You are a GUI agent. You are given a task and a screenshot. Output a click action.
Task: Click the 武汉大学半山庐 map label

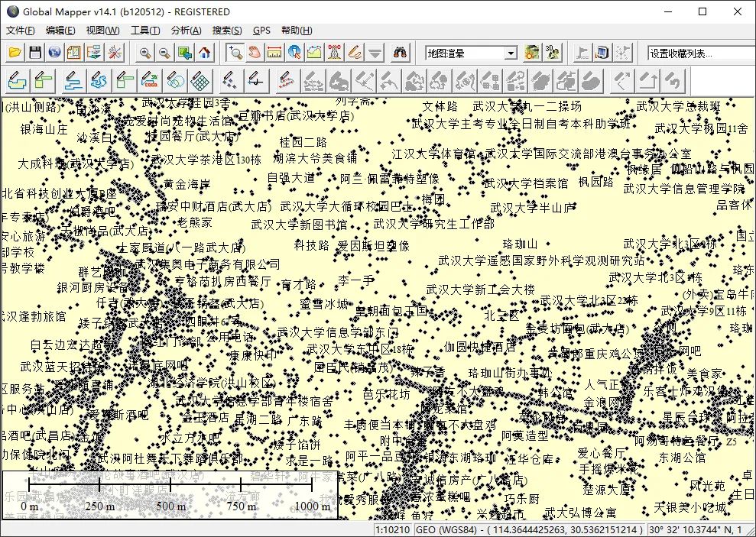coord(534,208)
